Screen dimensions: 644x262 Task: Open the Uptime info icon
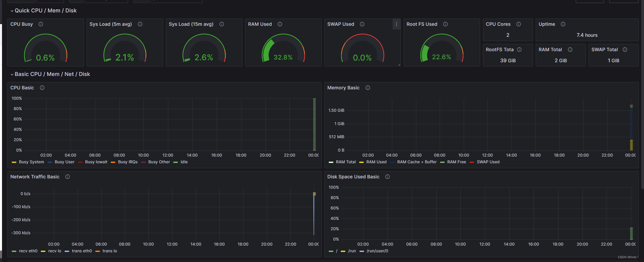point(563,24)
